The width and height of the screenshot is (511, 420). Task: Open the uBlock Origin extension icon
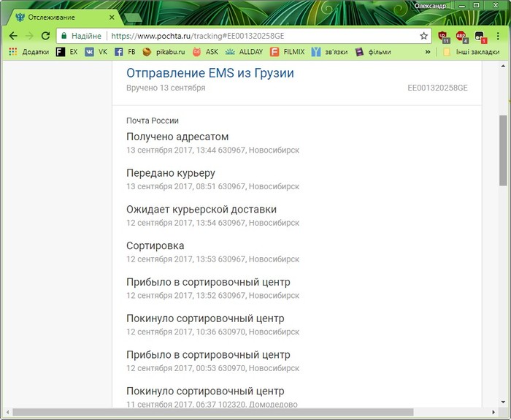[x=444, y=36]
